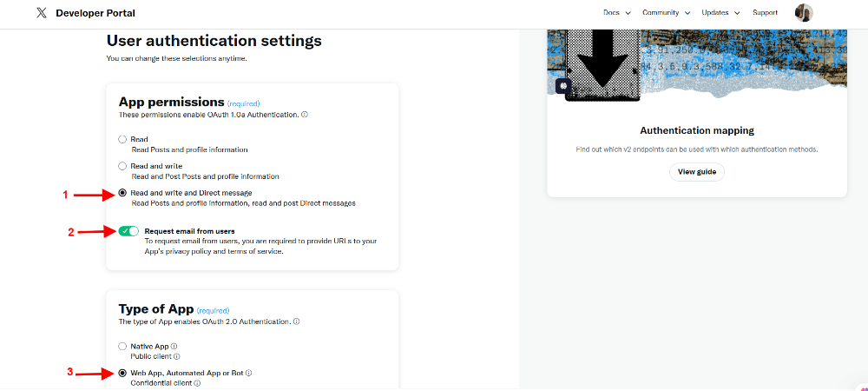
Task: Select the Read permission radio button
Action: click(122, 139)
